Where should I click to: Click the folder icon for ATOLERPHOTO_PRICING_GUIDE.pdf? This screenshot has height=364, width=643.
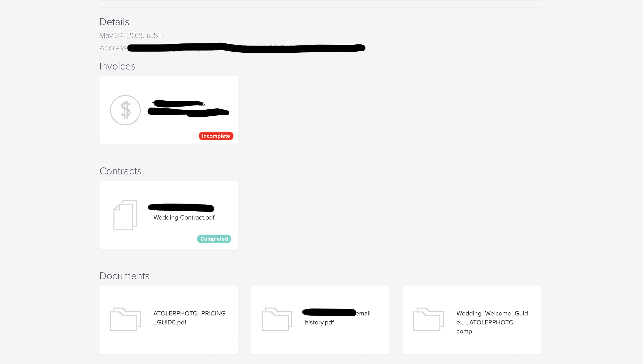(x=125, y=319)
